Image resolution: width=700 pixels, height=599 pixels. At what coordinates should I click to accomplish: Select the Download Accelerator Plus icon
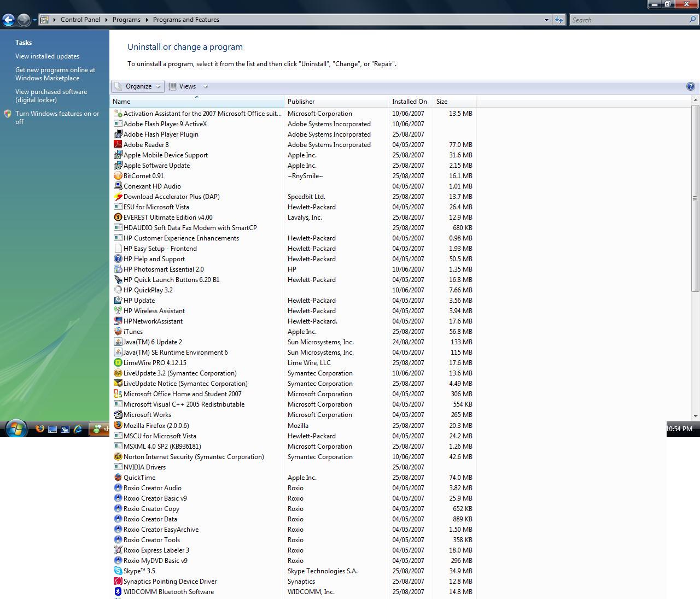pyautogui.click(x=118, y=197)
